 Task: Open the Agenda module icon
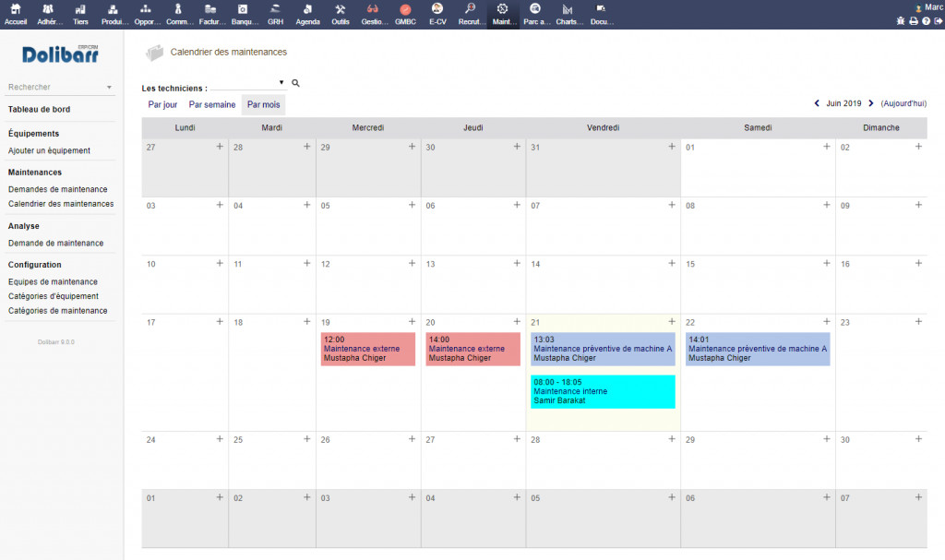tap(308, 9)
